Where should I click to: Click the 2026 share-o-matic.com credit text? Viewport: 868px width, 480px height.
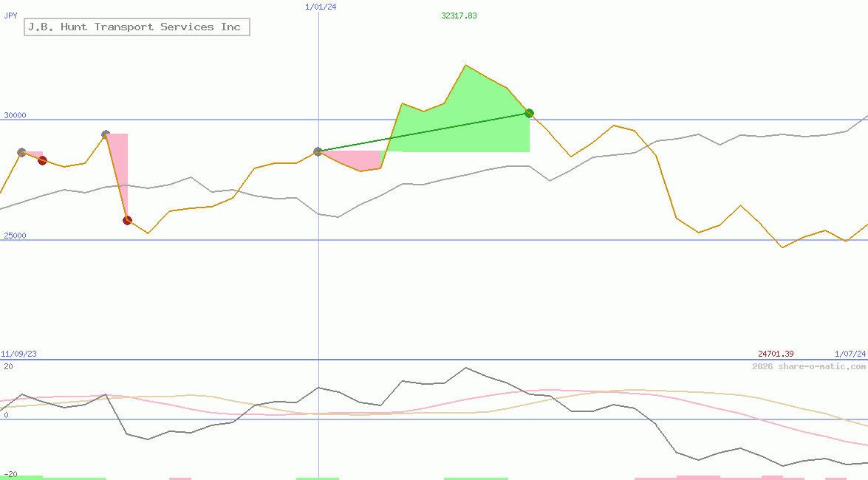[x=809, y=366]
